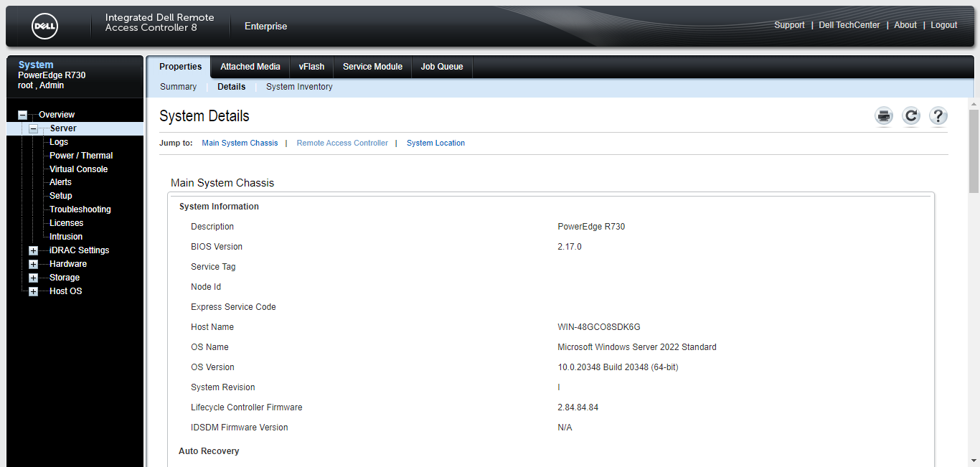This screenshot has width=980, height=467.
Task: Click the host name WIN-48GCO8SDK6G
Action: 599,327
